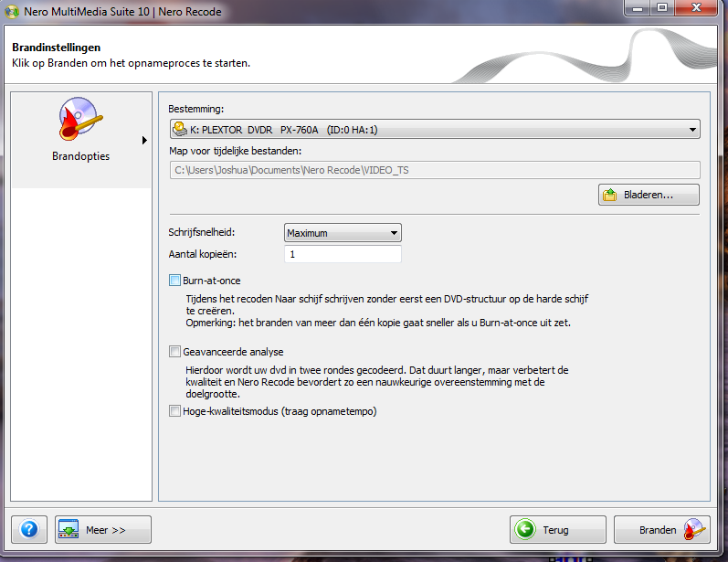Enable the Hoge-kwaliteitsmodus checkbox
The width and height of the screenshot is (728, 562).
click(x=174, y=411)
